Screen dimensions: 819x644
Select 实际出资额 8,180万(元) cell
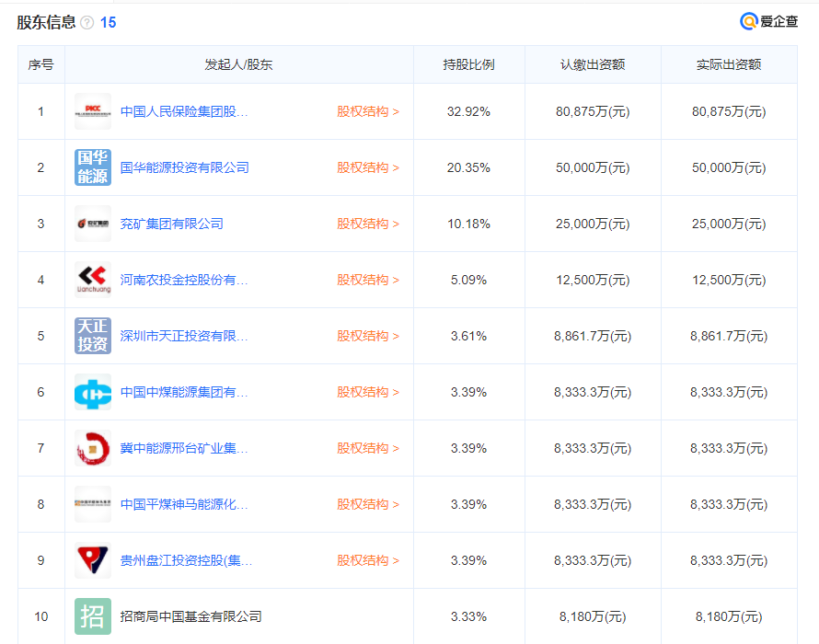(729, 616)
